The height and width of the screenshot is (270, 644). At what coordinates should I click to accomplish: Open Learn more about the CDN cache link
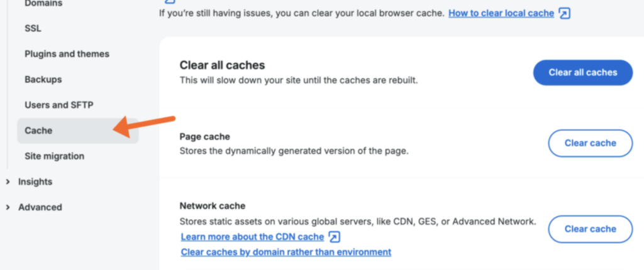252,237
